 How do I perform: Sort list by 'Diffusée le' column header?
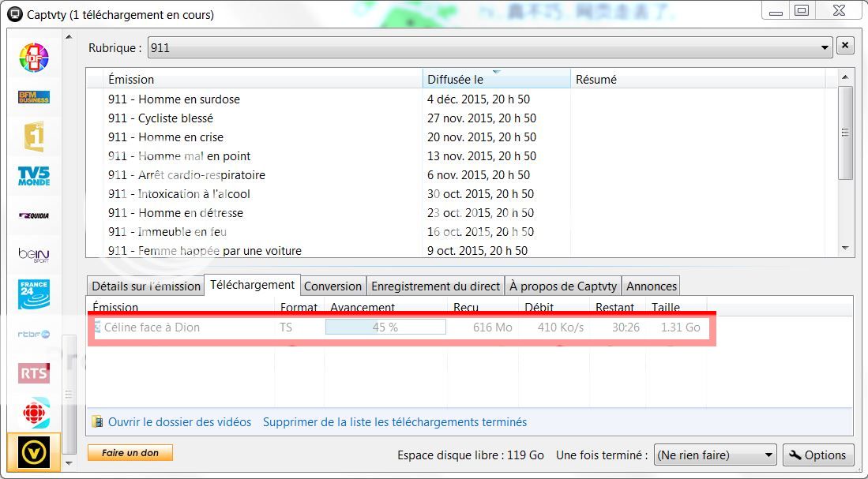(x=495, y=79)
